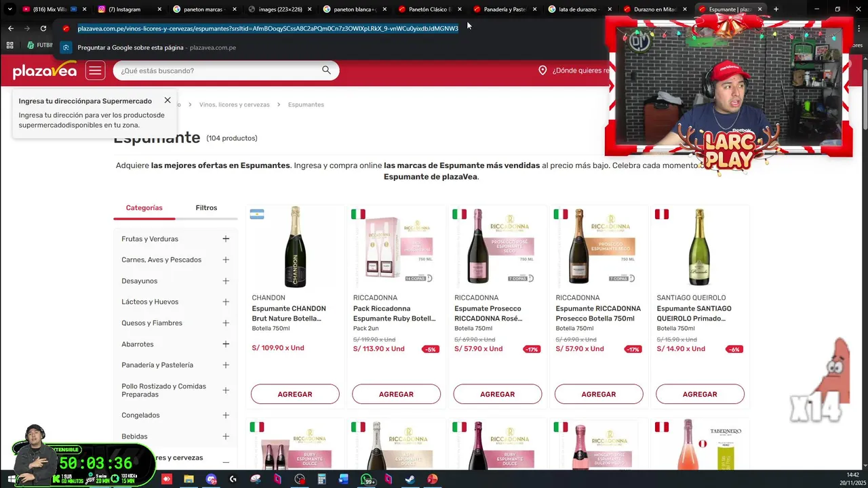This screenshot has height=488, width=868.
Task: Switch to the Categorías tab
Action: [144, 207]
